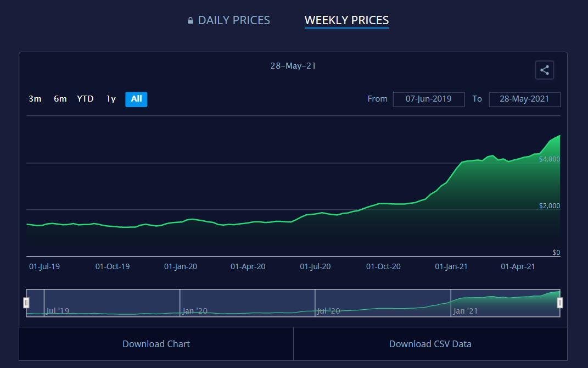Image resolution: width=588 pixels, height=368 pixels.
Task: Select the YTD range option
Action: [85, 99]
